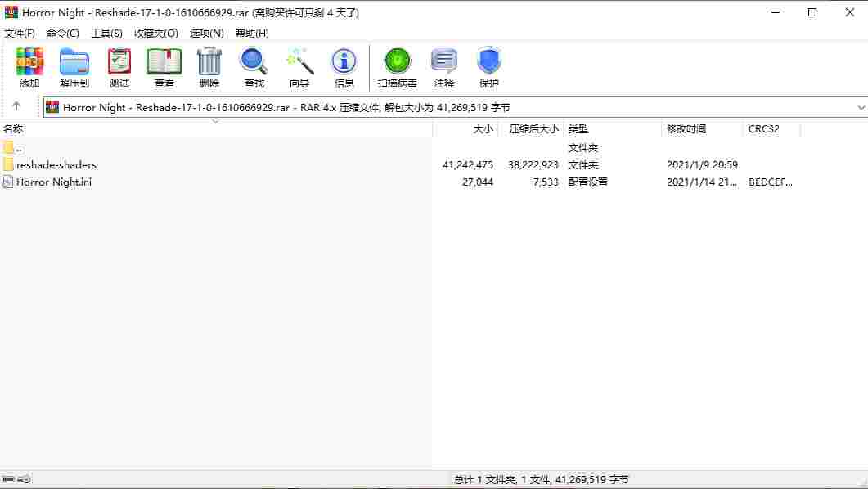Open the Help (帮助) menu

coord(252,34)
